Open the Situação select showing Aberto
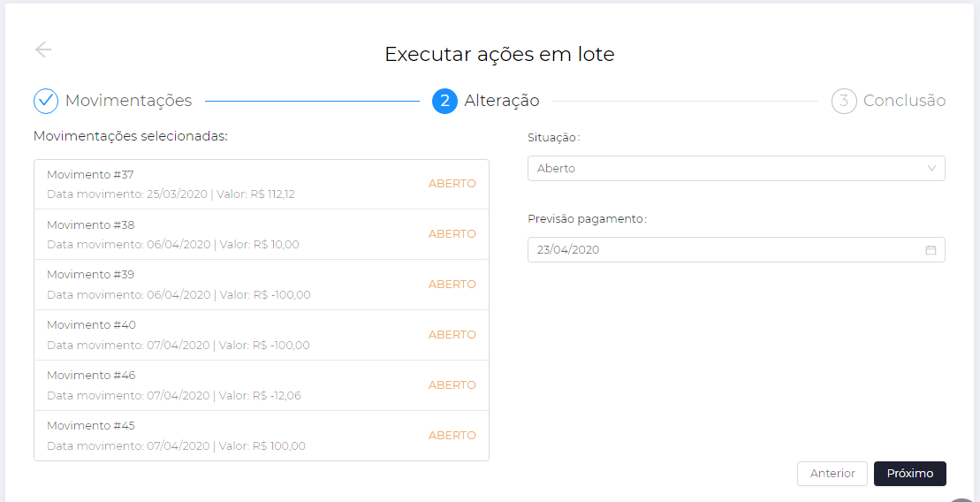Viewport: 980px width, 502px height. coord(725,168)
